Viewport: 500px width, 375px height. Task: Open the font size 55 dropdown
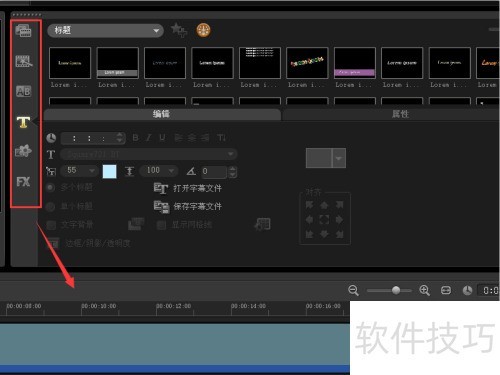tap(80, 171)
